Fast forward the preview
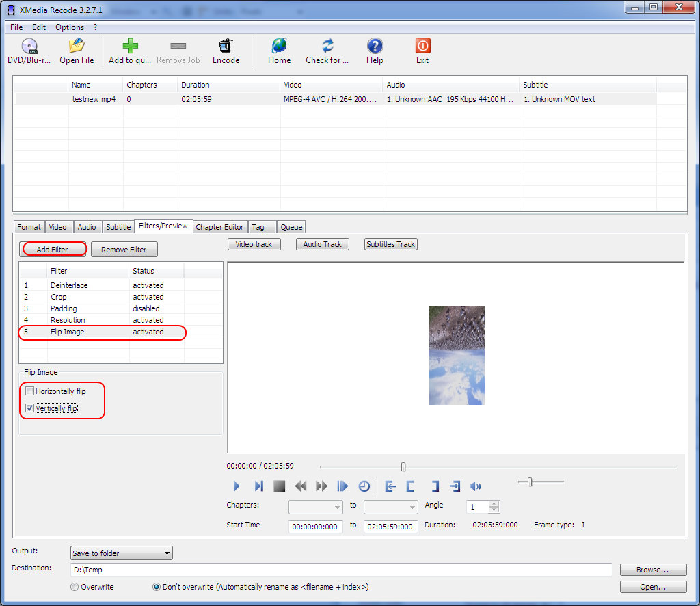The image size is (700, 606). (321, 486)
